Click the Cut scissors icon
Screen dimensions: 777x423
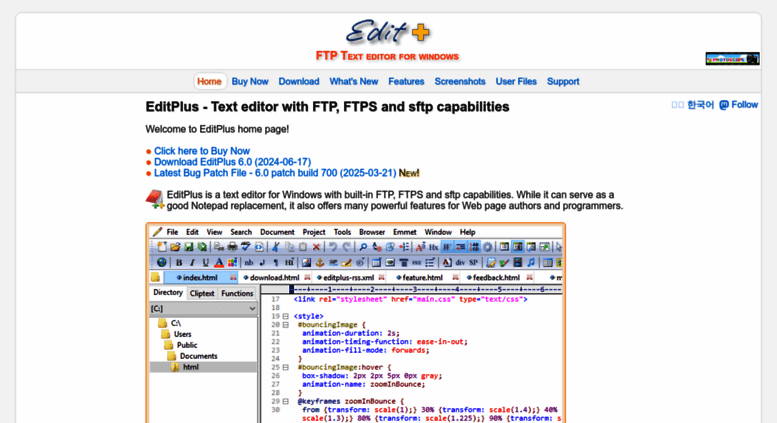[275, 247]
